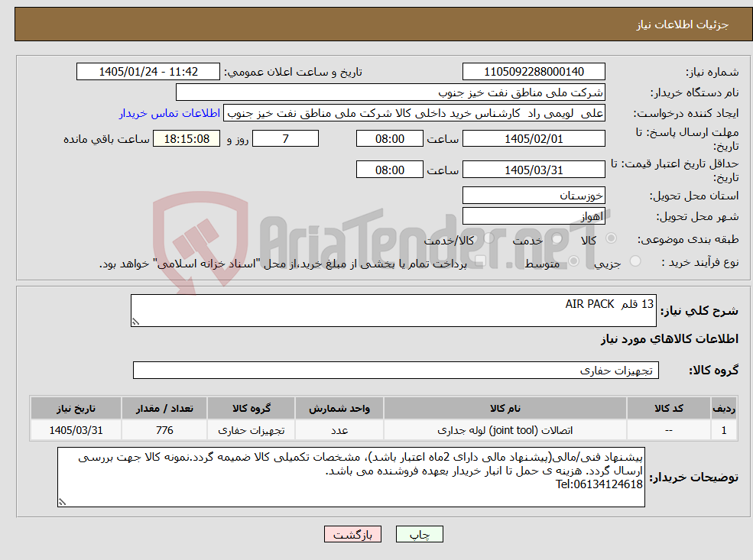
Task: Click the ساعت باقی مانده label
Action: [106, 139]
